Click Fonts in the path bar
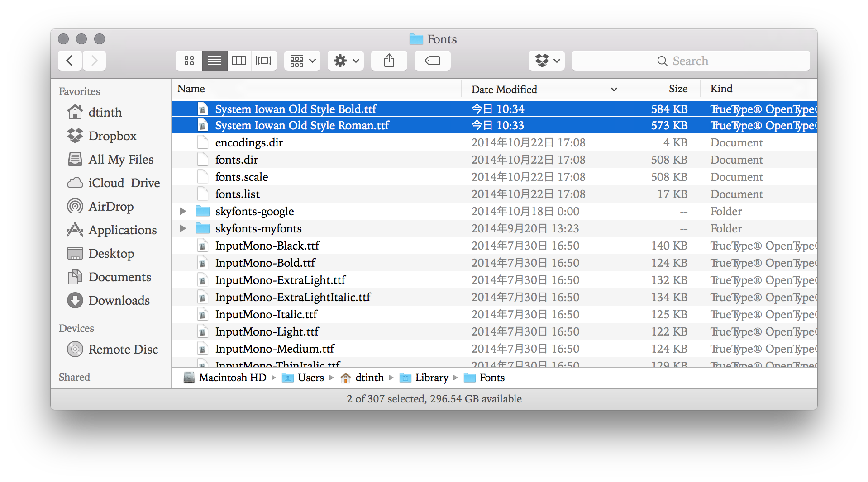Image resolution: width=868 pixels, height=482 pixels. coord(484,378)
